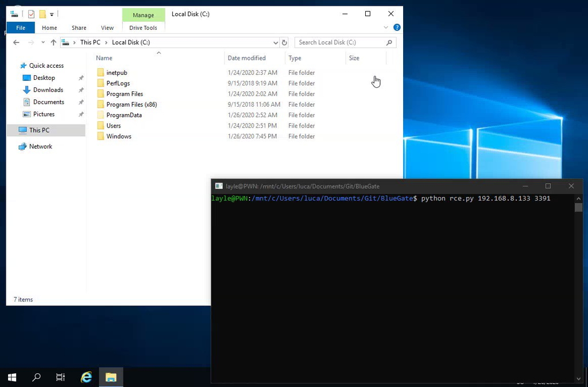The height and width of the screenshot is (387, 588).
Task: Select Network in the navigation pane
Action: point(41,146)
